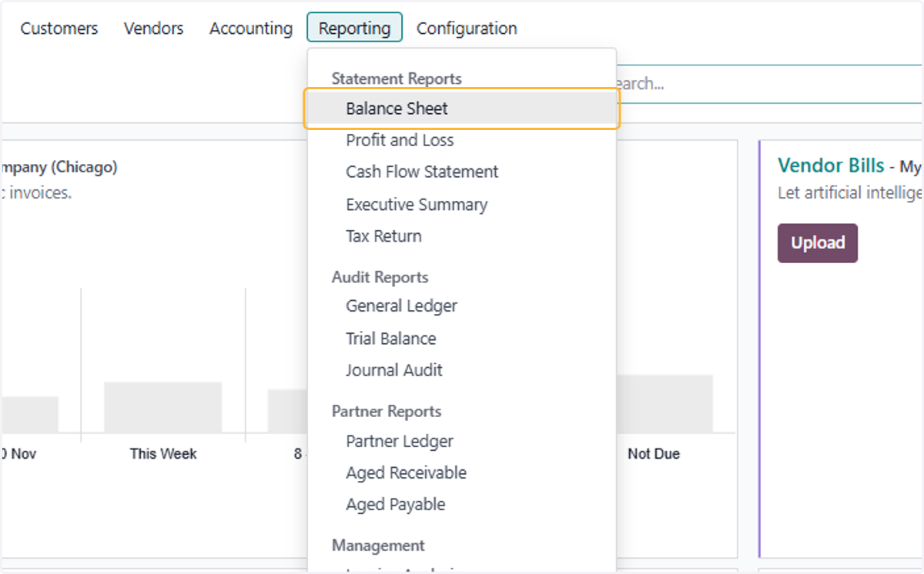The height and width of the screenshot is (574, 924).
Task: Open General Ledger report
Action: coord(462,305)
